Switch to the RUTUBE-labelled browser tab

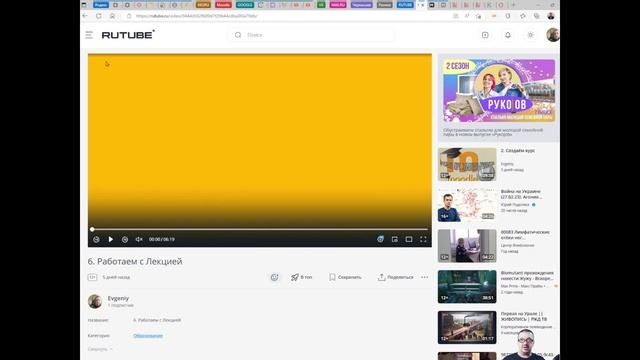pos(405,5)
